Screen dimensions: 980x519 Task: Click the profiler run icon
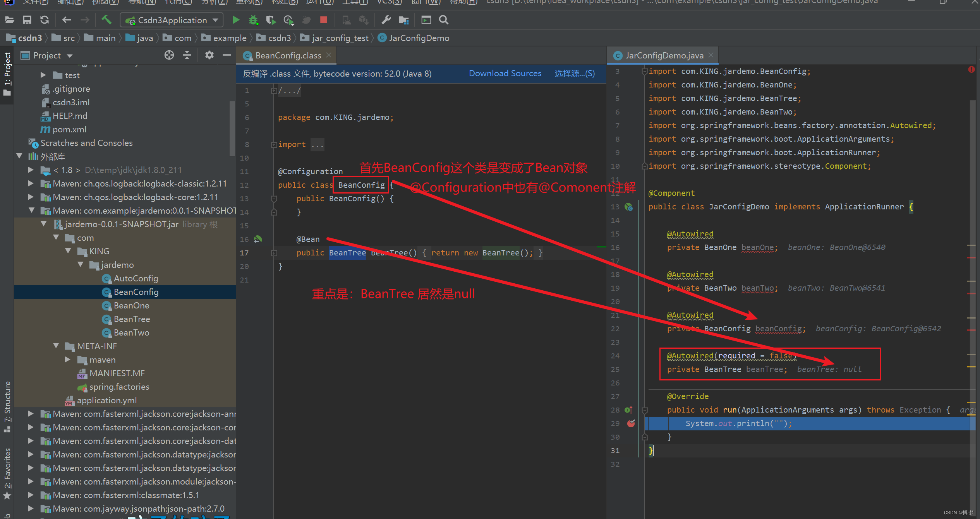(x=288, y=20)
